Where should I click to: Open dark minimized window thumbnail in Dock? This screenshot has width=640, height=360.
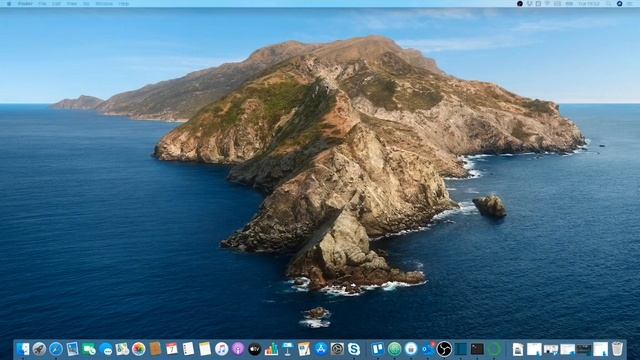(584, 349)
